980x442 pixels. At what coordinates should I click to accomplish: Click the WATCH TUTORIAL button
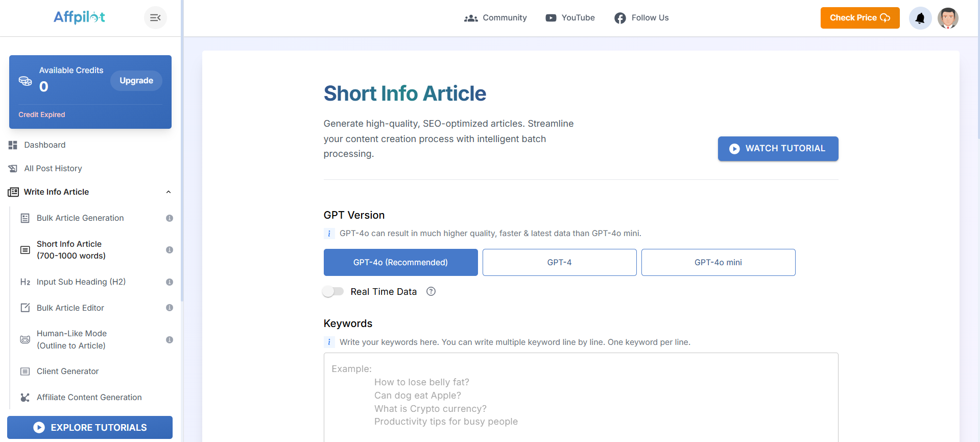[778, 149]
